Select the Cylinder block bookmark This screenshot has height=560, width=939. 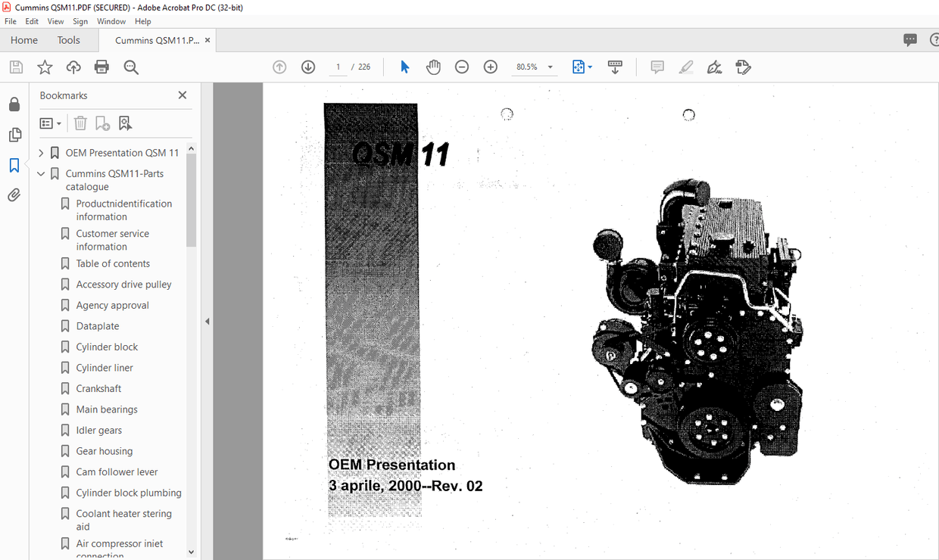105,347
